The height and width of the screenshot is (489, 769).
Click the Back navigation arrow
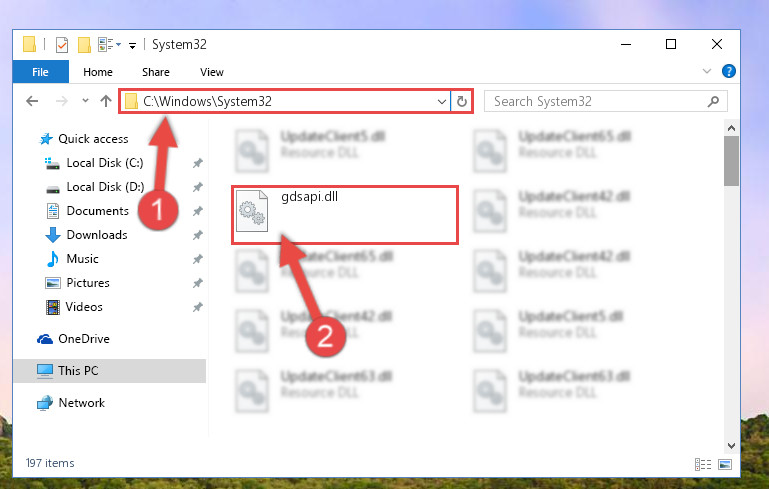coord(32,101)
